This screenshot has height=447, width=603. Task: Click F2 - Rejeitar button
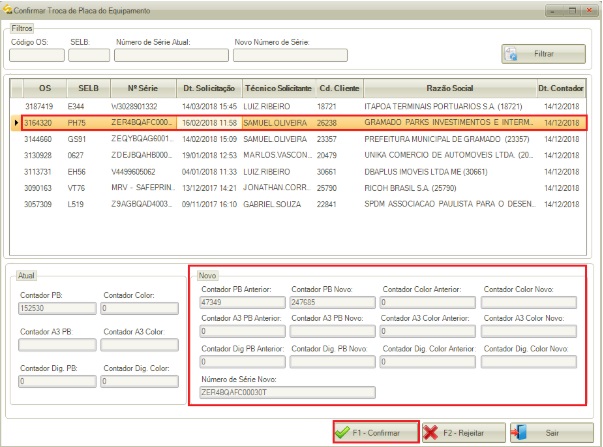pos(464,433)
